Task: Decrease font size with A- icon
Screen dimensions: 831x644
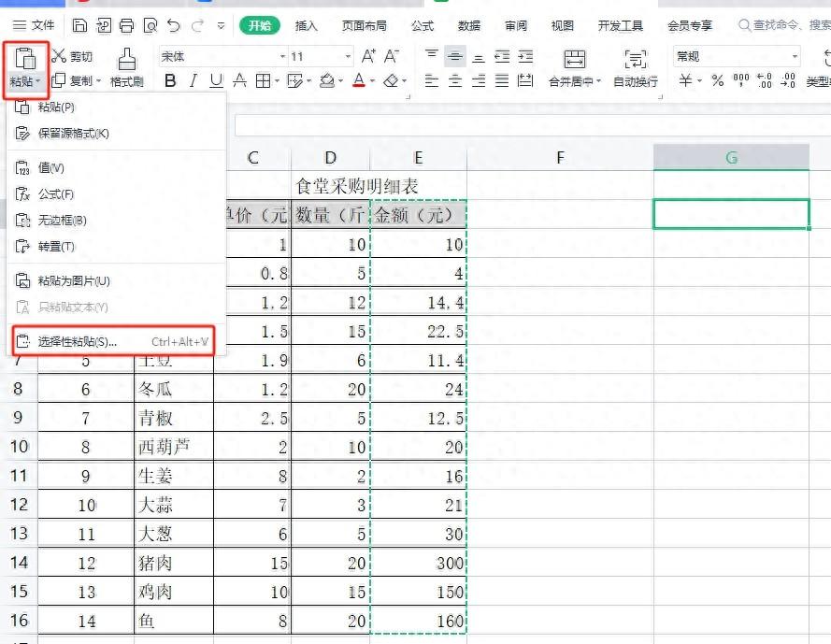Action: [x=392, y=56]
